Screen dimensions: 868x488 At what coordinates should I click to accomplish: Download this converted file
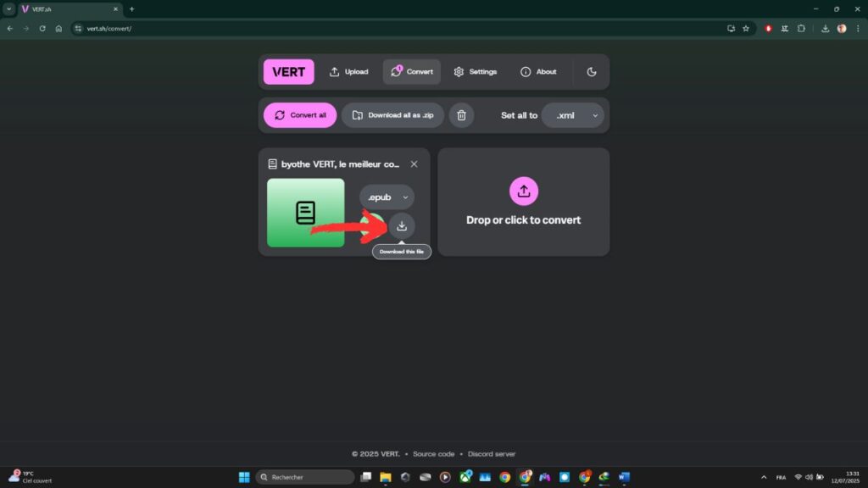[x=401, y=225]
